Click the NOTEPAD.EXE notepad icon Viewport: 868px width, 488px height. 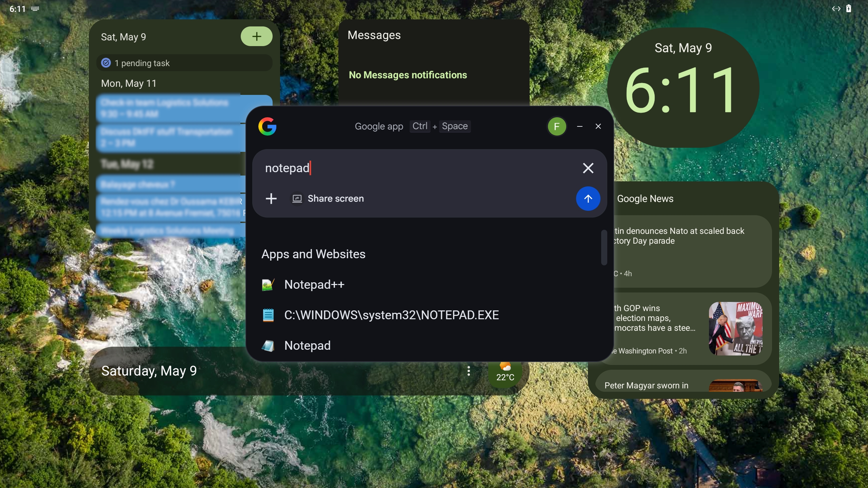coord(268,315)
